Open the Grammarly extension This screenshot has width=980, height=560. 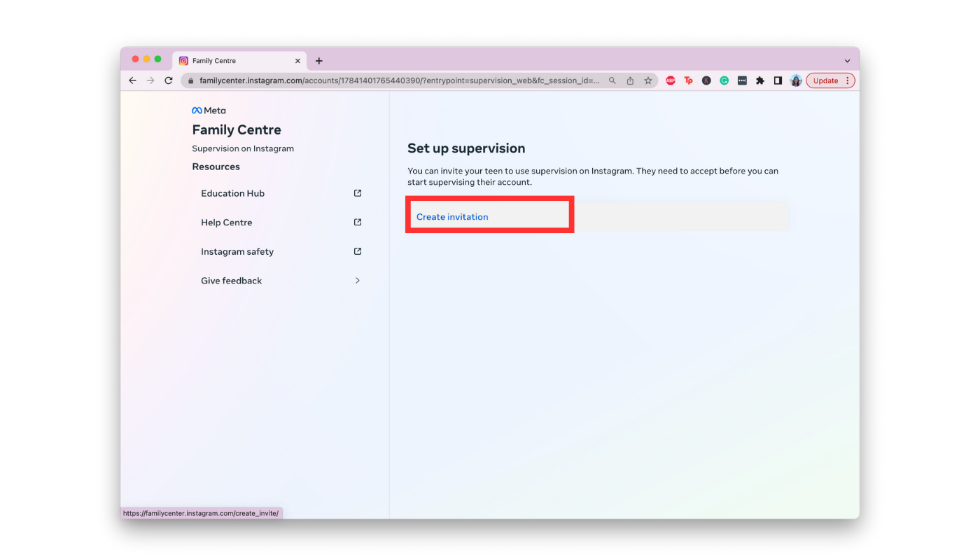pos(724,80)
